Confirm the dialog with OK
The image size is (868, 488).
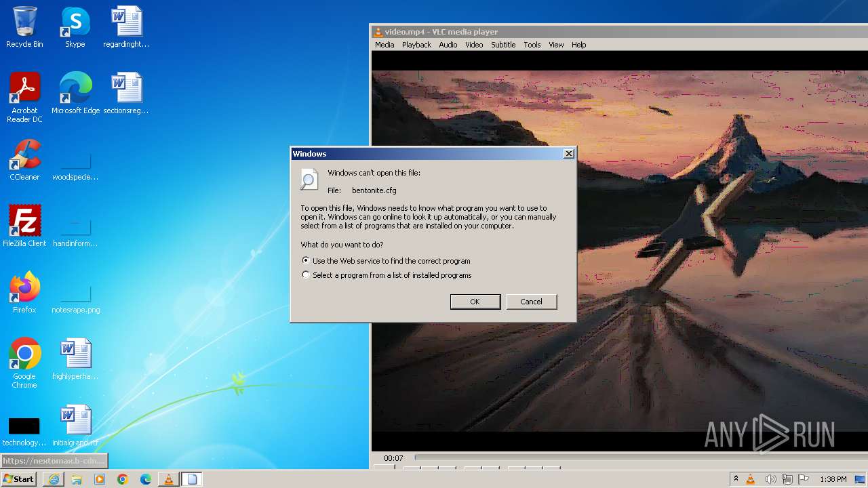point(475,302)
